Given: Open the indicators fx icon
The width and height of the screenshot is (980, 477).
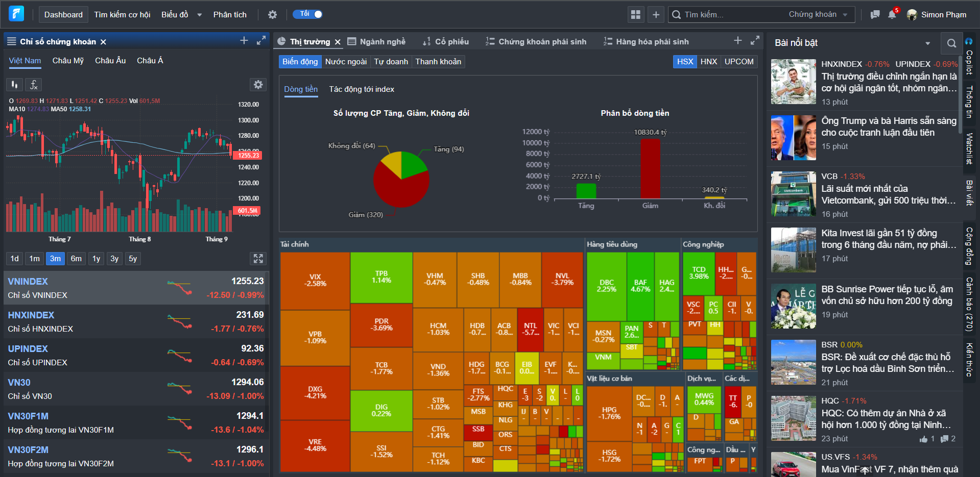Looking at the screenshot, I should (x=33, y=85).
